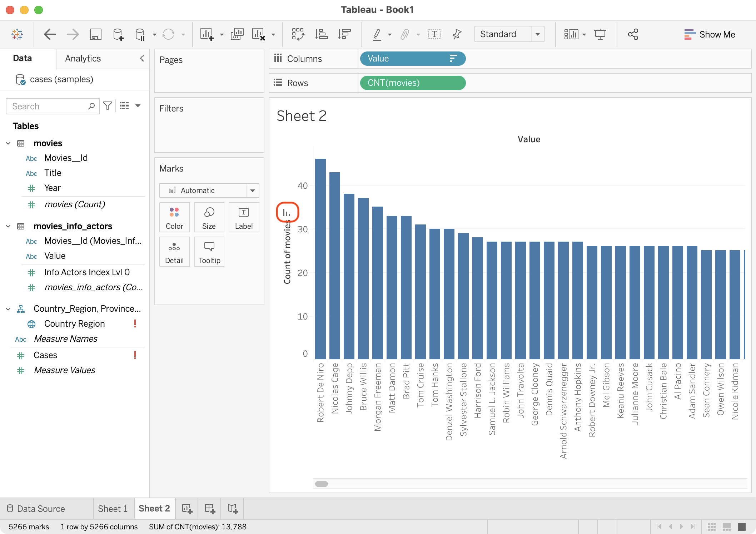Click the sort icon on Count axis
756x534 pixels.
click(287, 212)
